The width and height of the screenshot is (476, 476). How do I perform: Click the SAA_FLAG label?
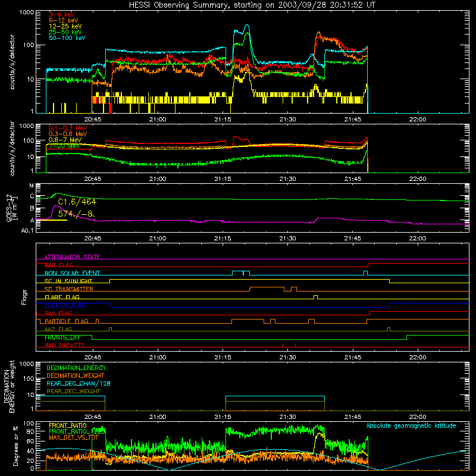58,313
